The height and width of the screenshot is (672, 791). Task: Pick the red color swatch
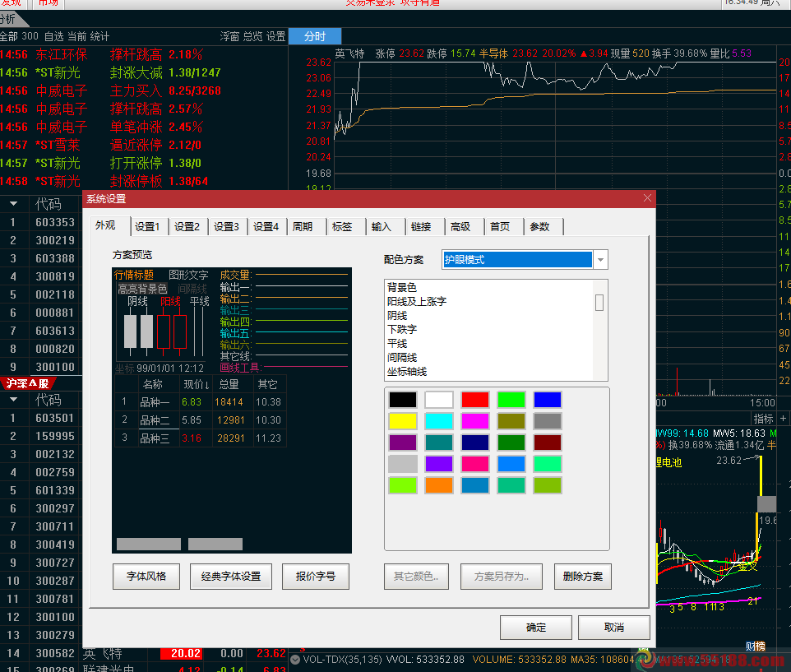click(x=475, y=400)
